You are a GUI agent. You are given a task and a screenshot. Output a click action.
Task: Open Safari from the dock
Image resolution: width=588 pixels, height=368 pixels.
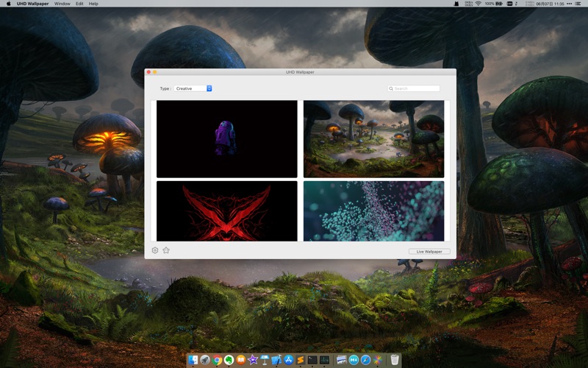pos(365,360)
